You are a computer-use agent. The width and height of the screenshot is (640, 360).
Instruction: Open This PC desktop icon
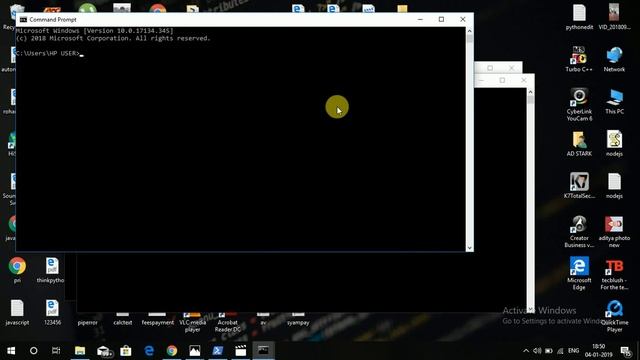[x=614, y=101]
